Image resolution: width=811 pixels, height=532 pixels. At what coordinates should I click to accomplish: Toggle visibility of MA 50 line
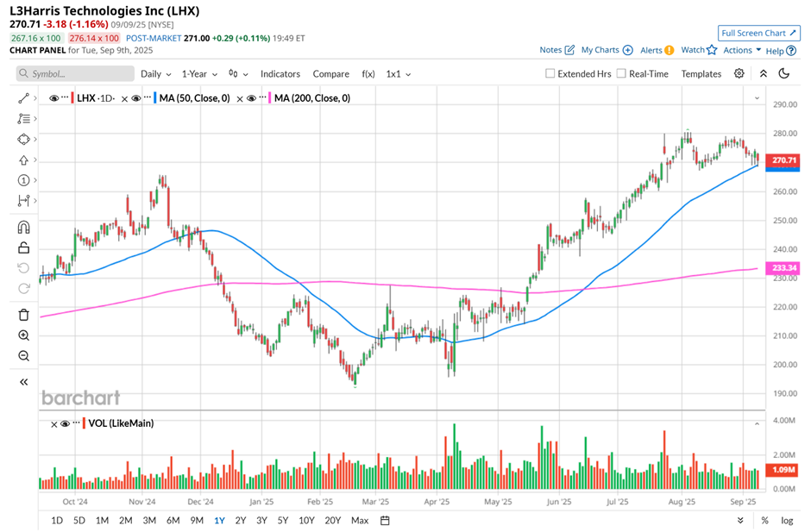(x=136, y=98)
